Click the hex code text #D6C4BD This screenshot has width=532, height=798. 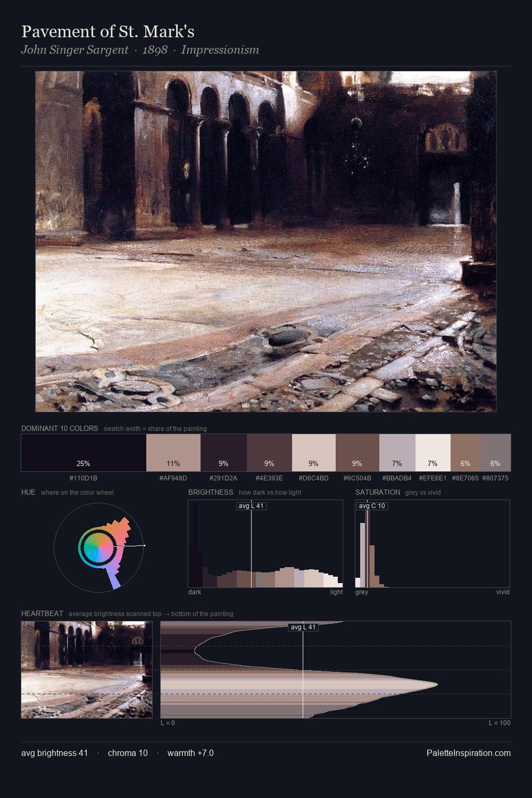(314, 478)
